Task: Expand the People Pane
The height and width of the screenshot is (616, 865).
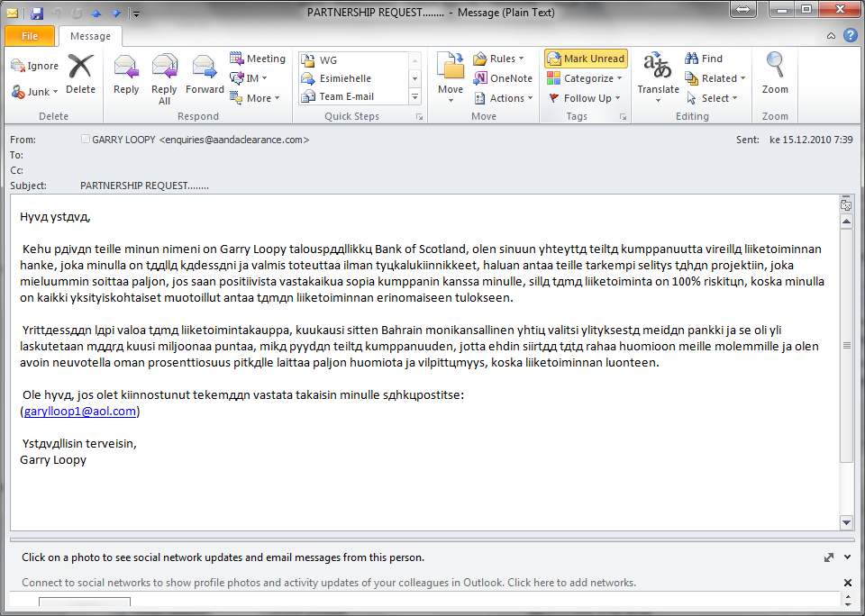Action: pos(829,557)
